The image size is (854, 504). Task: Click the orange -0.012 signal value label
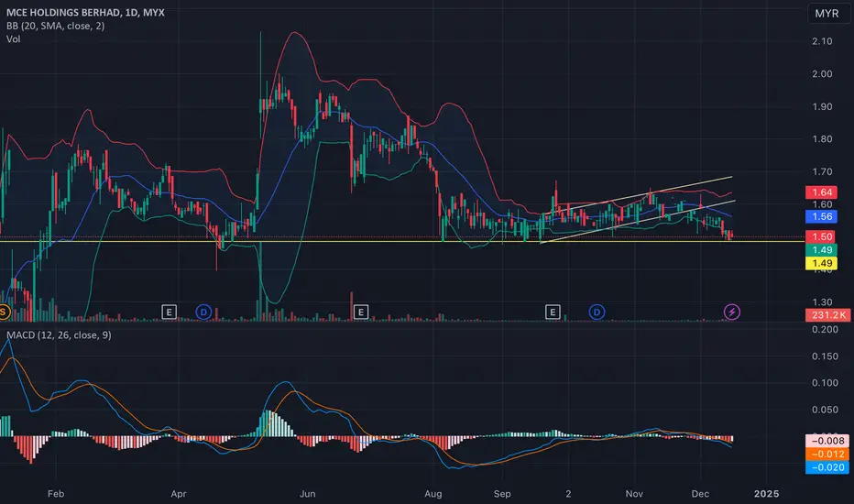[x=827, y=454]
